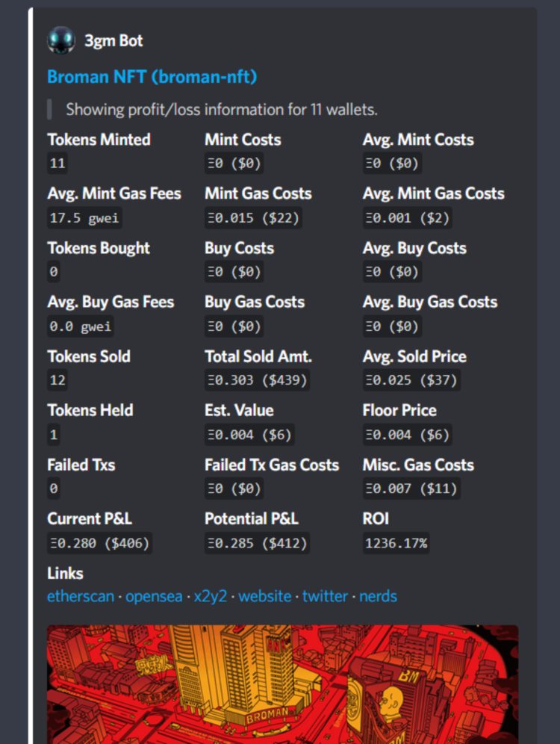560x744 pixels.
Task: Click the Total Sold Amt. value Ξ0.303 ($439)
Action: pyautogui.click(x=257, y=380)
